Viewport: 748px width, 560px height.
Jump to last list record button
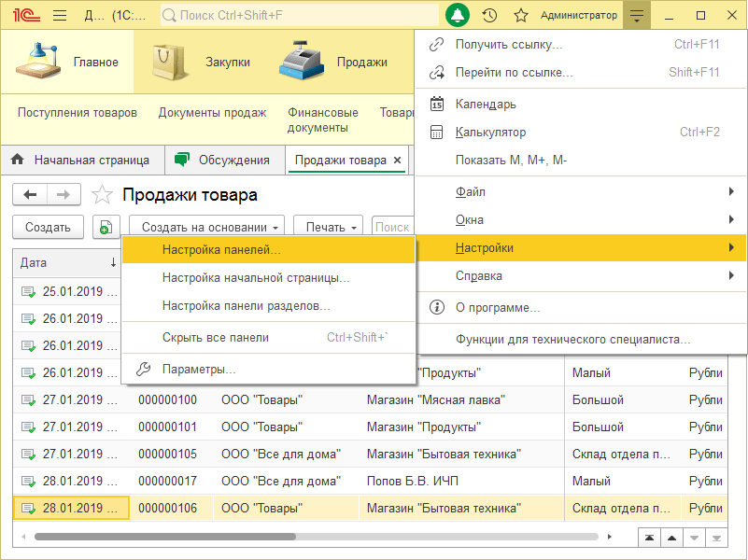tap(716, 538)
